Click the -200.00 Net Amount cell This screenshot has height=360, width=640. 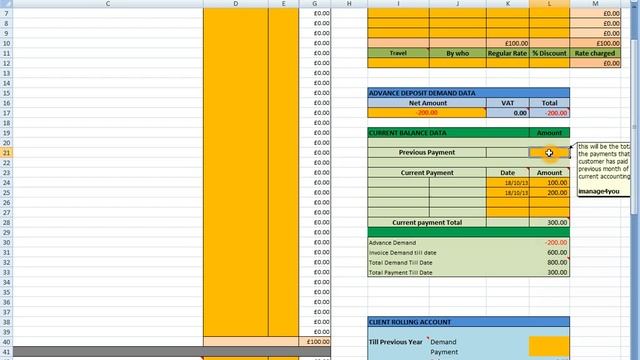pos(427,113)
